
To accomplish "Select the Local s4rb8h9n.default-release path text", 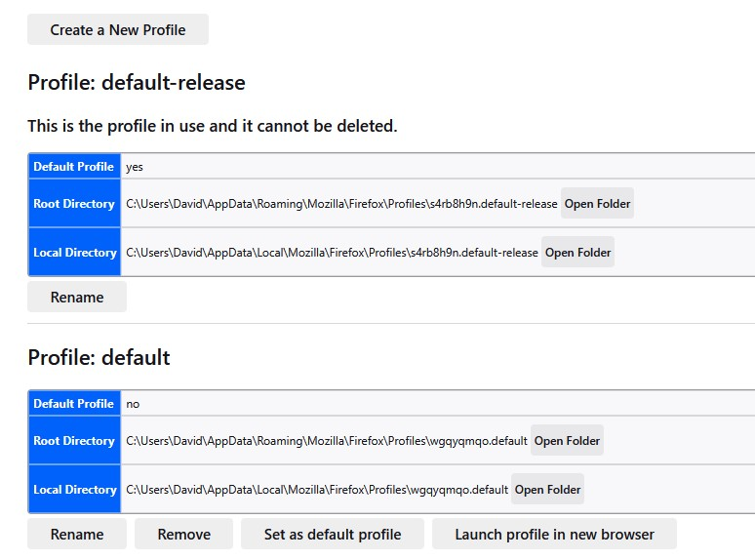I will pyautogui.click(x=332, y=253).
